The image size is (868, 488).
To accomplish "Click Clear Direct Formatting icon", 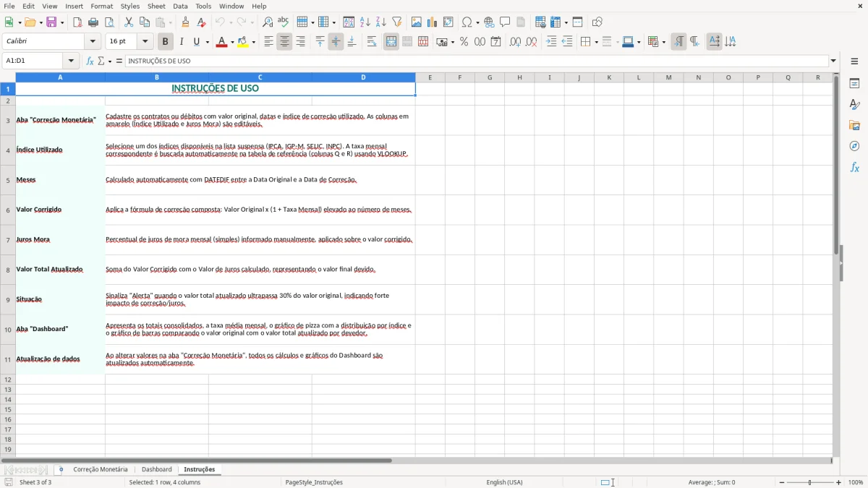I will pyautogui.click(x=201, y=22).
